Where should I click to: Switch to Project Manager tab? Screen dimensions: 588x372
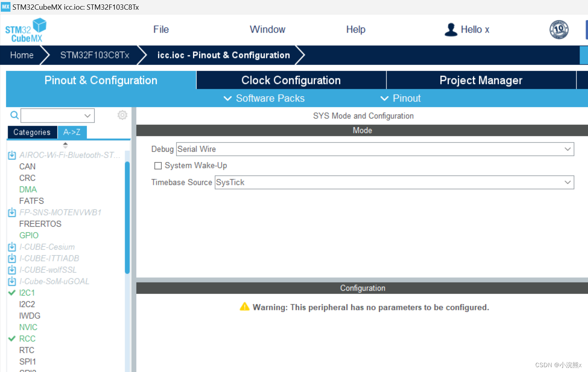coord(481,80)
